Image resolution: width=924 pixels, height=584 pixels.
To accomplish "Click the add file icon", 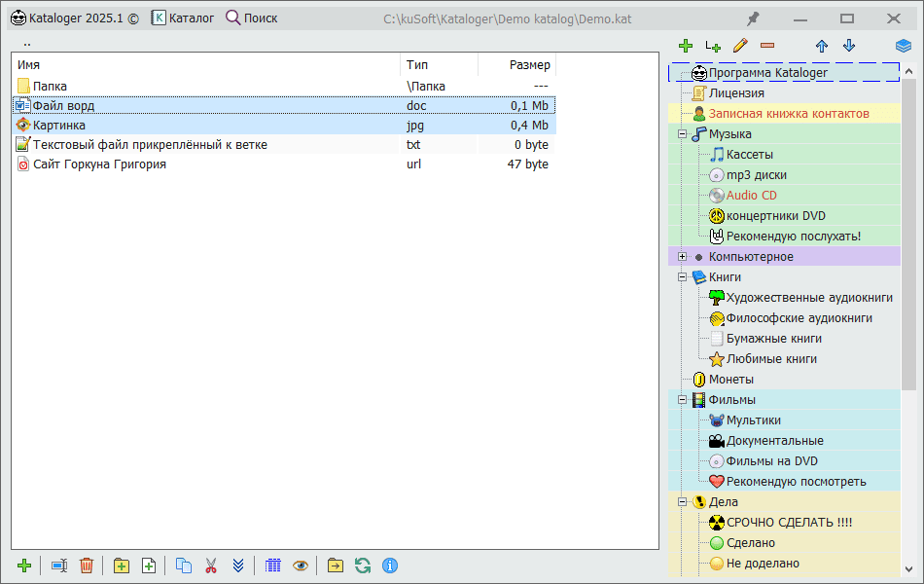I will [x=149, y=566].
